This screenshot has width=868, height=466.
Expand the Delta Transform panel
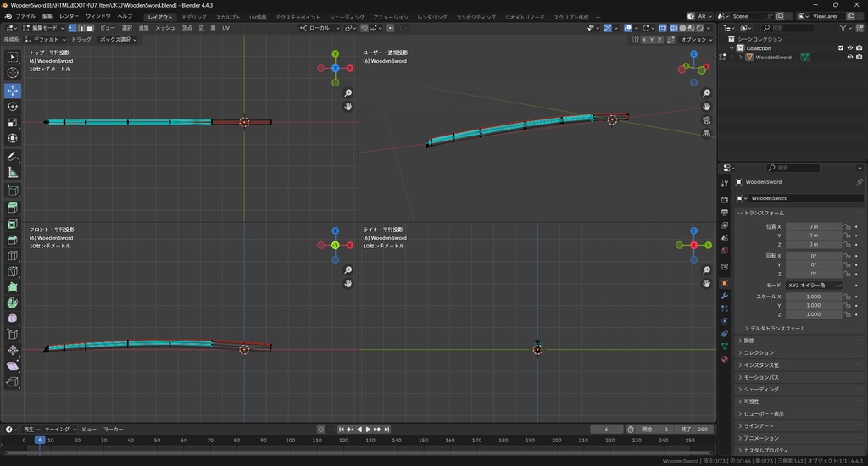click(777, 328)
